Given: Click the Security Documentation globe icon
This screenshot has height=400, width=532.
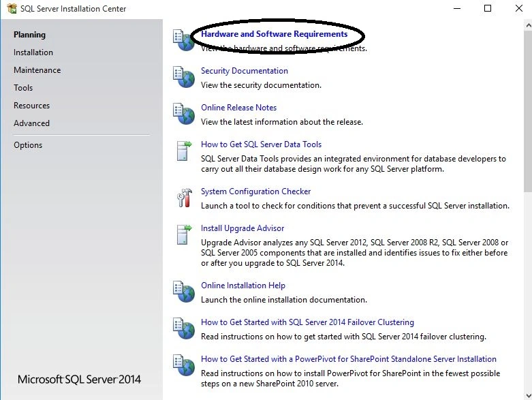Looking at the screenshot, I should click(184, 77).
